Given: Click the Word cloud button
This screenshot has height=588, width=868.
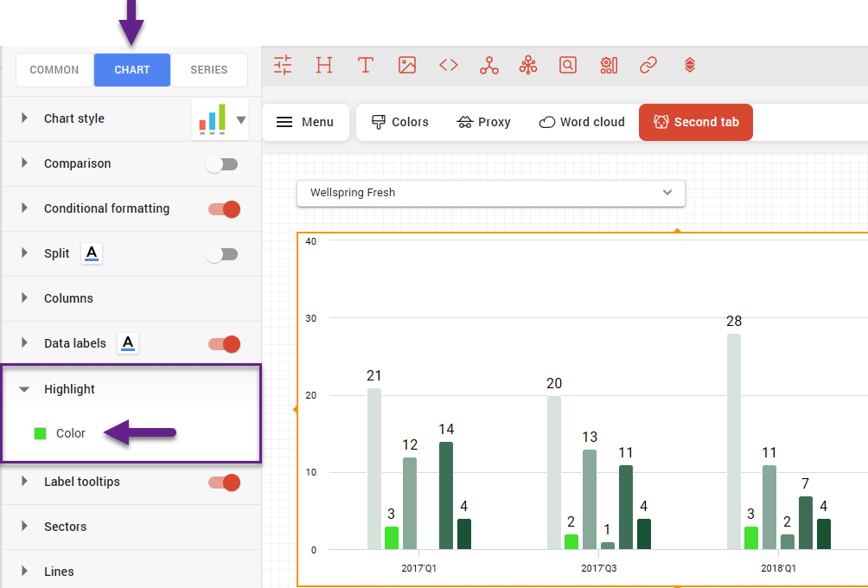Looking at the screenshot, I should click(581, 122).
